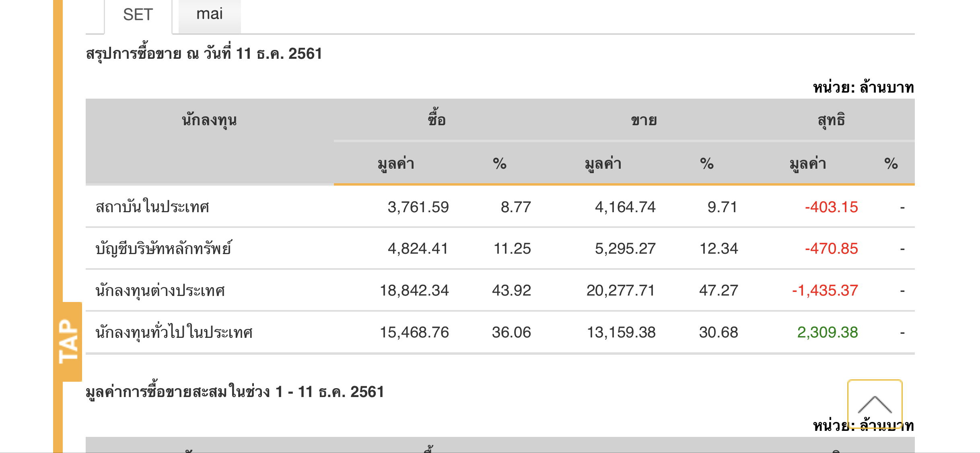Screen dimensions: 980x453
Task: Select the SET tab
Action: coord(138,15)
